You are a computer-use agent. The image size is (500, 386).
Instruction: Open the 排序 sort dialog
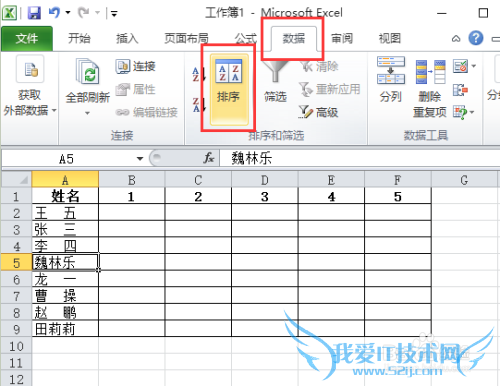coord(229,89)
